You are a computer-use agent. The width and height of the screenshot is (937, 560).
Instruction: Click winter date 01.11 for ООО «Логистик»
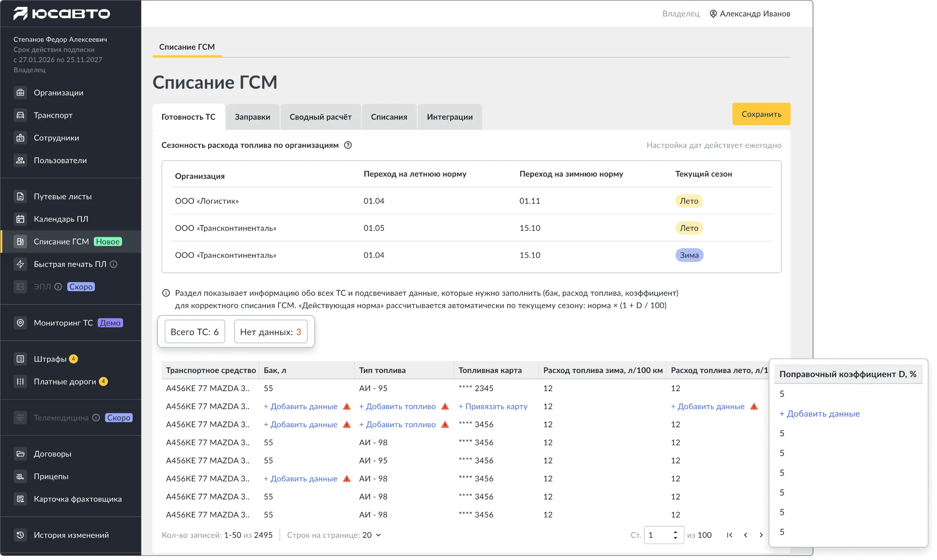click(530, 201)
